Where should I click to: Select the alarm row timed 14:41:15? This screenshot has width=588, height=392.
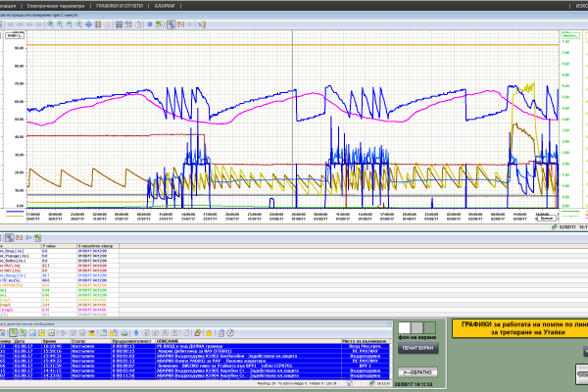coord(195,370)
